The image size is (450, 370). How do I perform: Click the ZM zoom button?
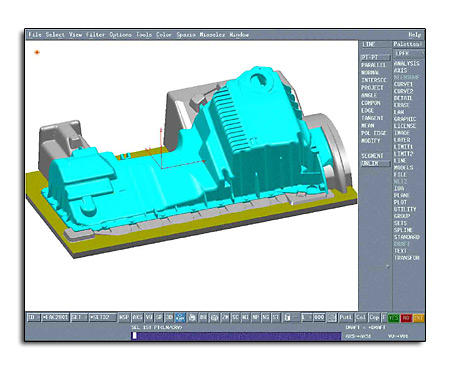tap(225, 317)
